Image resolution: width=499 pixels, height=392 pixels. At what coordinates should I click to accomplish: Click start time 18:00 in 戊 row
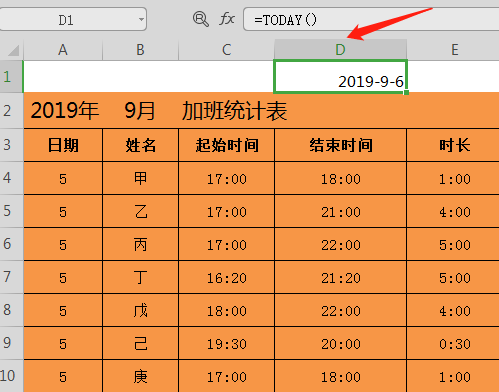click(226, 310)
